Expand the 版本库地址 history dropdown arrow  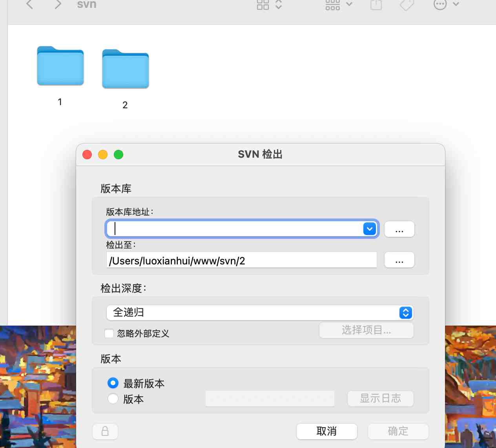(370, 229)
